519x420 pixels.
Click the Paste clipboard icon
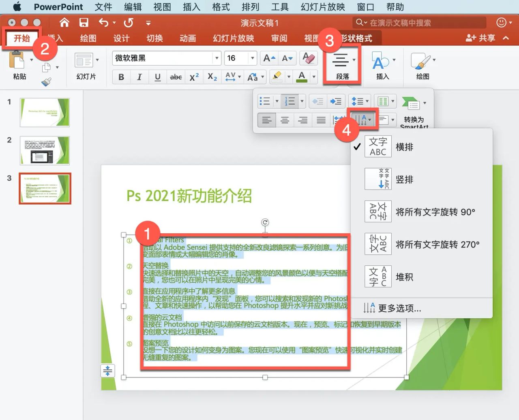click(x=17, y=60)
